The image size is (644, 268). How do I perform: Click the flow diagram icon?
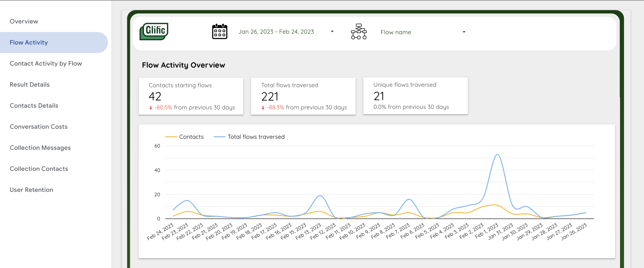pos(358,31)
